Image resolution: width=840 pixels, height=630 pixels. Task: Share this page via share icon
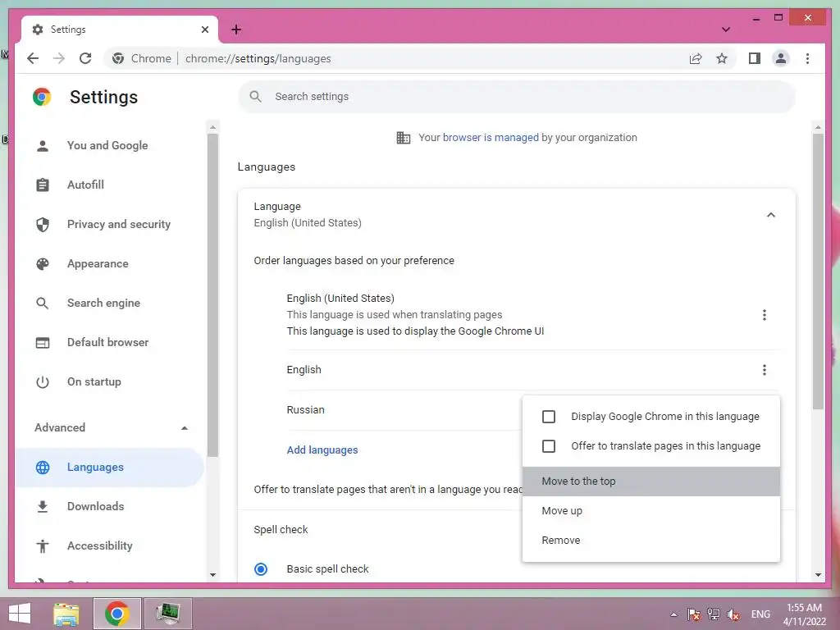pyautogui.click(x=696, y=58)
